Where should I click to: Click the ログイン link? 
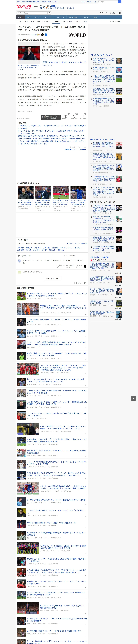tap(42, 8)
